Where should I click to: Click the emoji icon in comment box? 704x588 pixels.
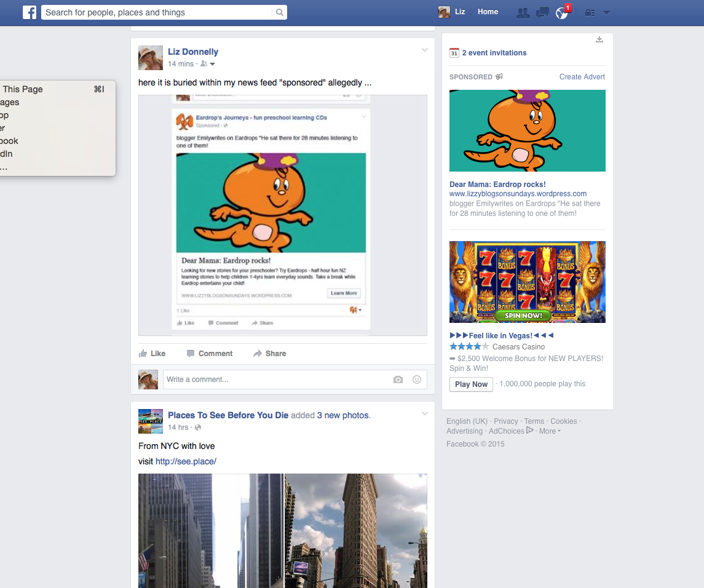[417, 379]
